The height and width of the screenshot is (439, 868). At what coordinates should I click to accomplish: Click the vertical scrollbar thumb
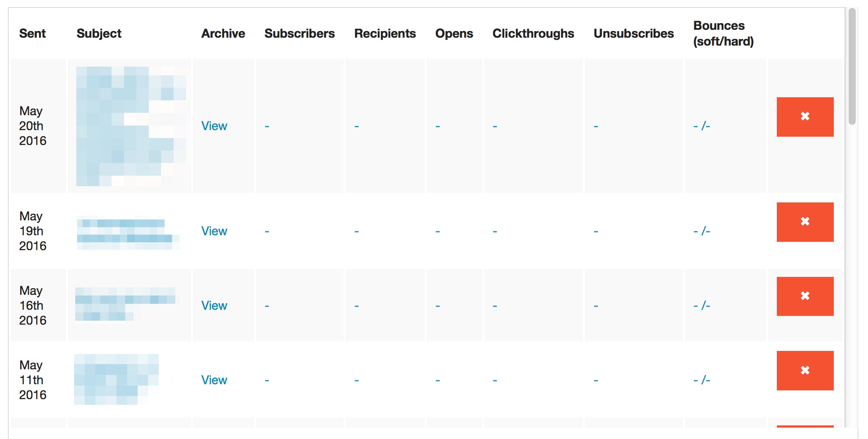click(852, 67)
